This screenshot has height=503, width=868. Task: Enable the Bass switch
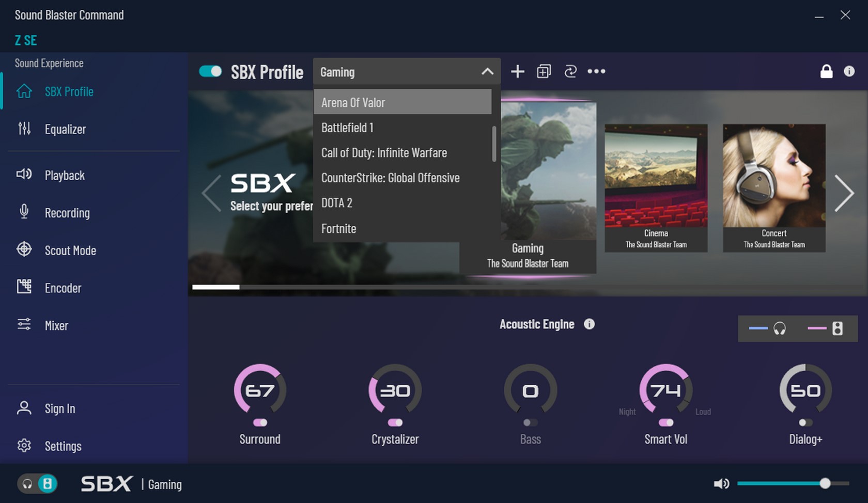click(530, 422)
